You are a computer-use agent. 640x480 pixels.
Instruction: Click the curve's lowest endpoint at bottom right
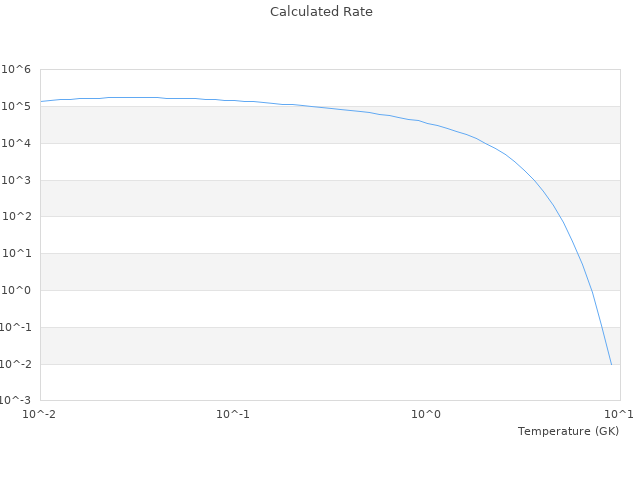click(611, 364)
